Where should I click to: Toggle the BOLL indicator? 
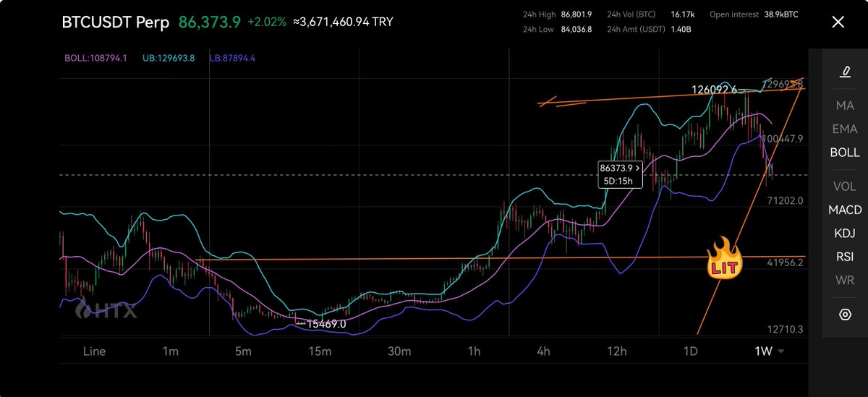(845, 153)
